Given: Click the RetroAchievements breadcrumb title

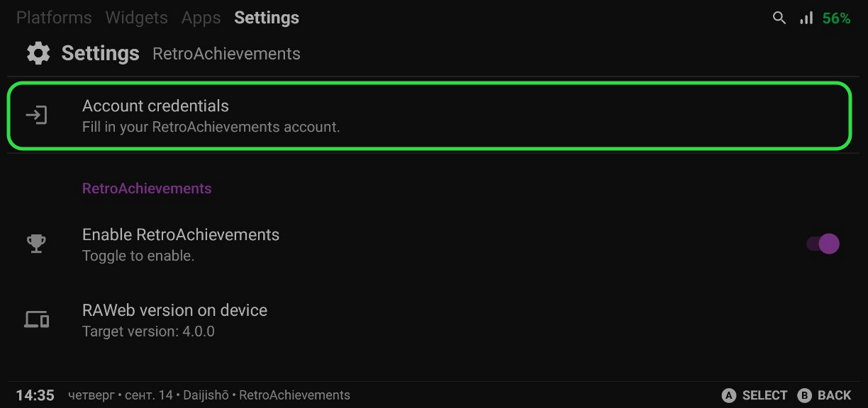Looking at the screenshot, I should [x=226, y=54].
